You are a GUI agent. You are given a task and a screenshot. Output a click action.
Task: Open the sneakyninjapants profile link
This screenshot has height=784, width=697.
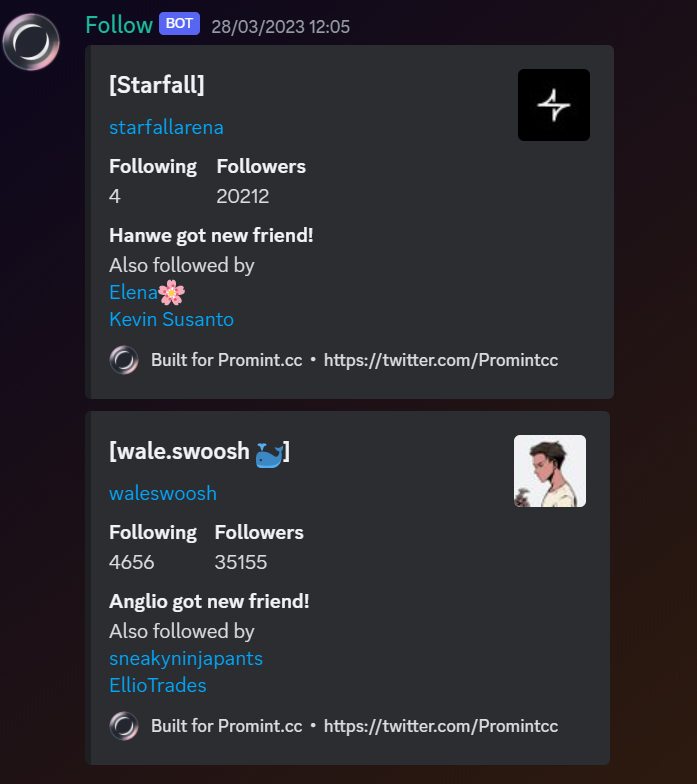coord(186,658)
